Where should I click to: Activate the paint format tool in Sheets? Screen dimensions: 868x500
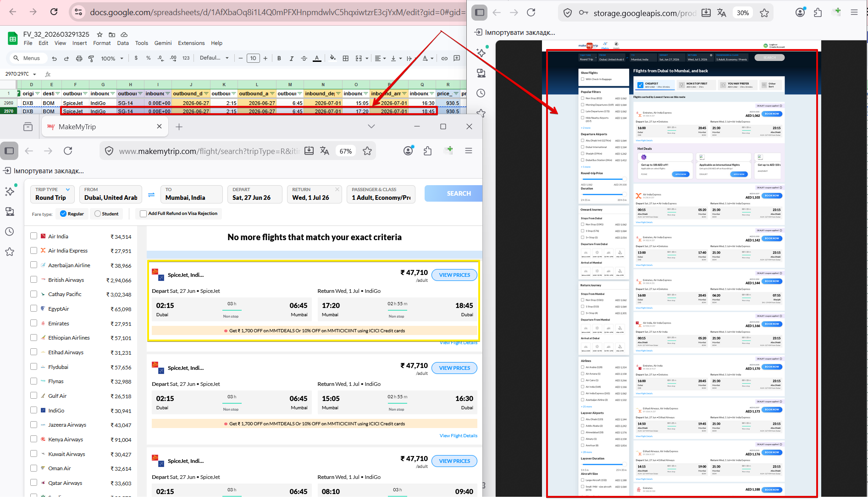click(x=91, y=58)
